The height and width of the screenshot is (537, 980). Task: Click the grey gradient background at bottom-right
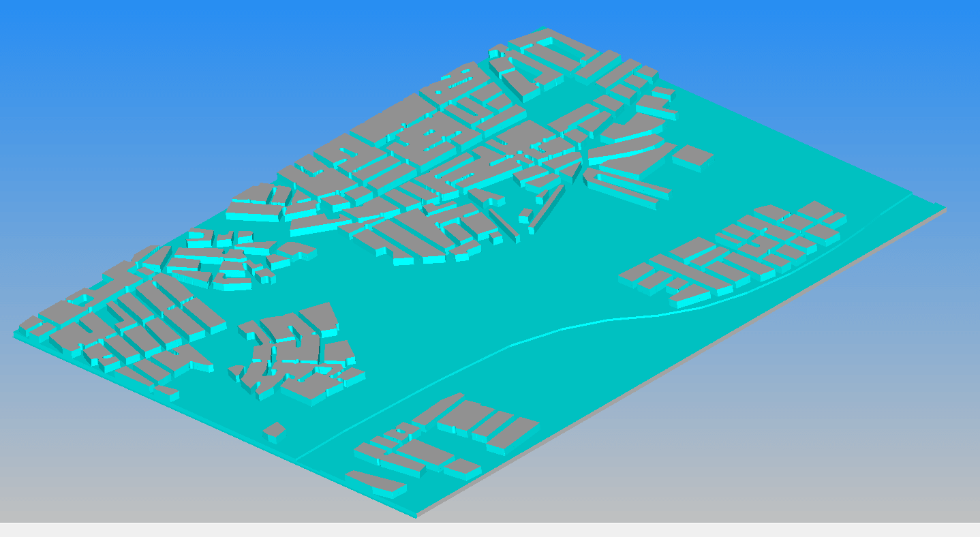818,443
